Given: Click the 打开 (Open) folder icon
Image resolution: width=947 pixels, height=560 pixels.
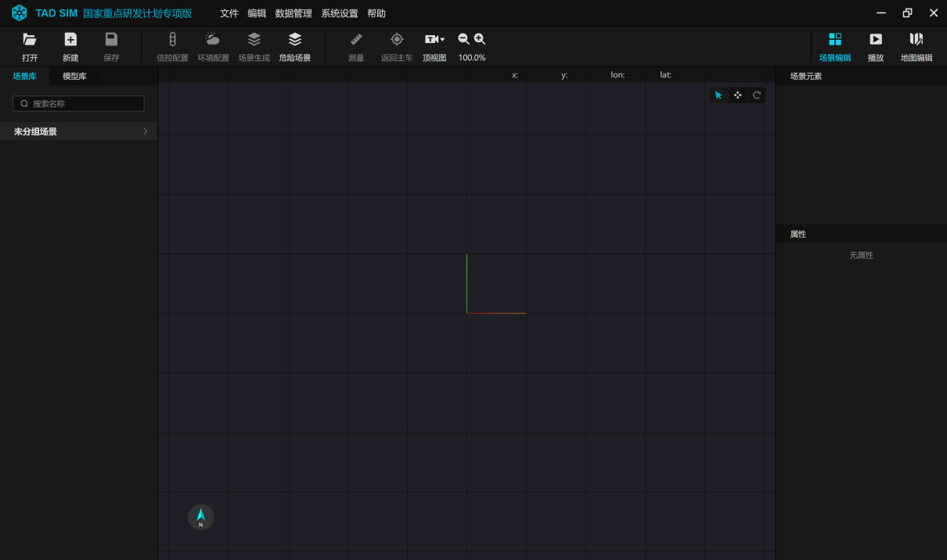Looking at the screenshot, I should 30,40.
